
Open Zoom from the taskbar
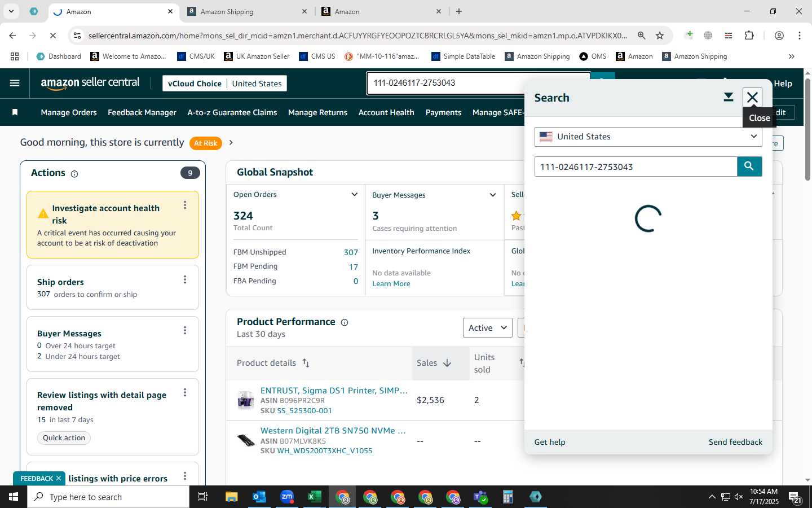[x=287, y=497]
